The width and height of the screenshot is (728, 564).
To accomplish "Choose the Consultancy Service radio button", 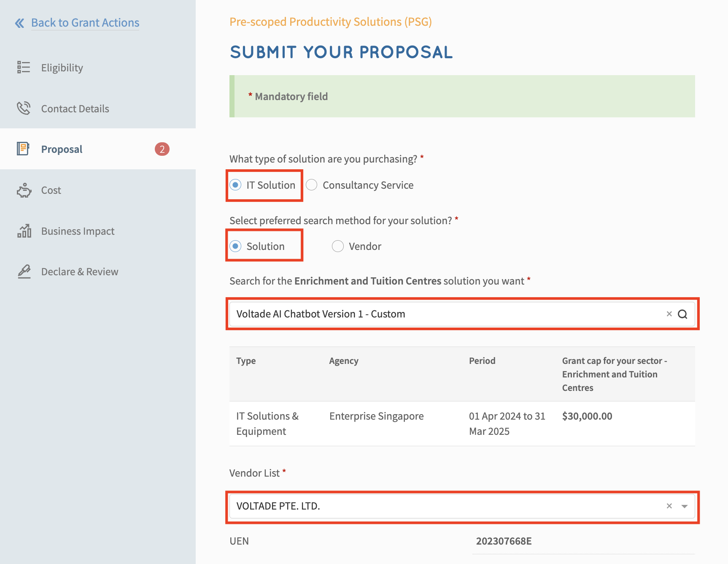I will [x=312, y=185].
